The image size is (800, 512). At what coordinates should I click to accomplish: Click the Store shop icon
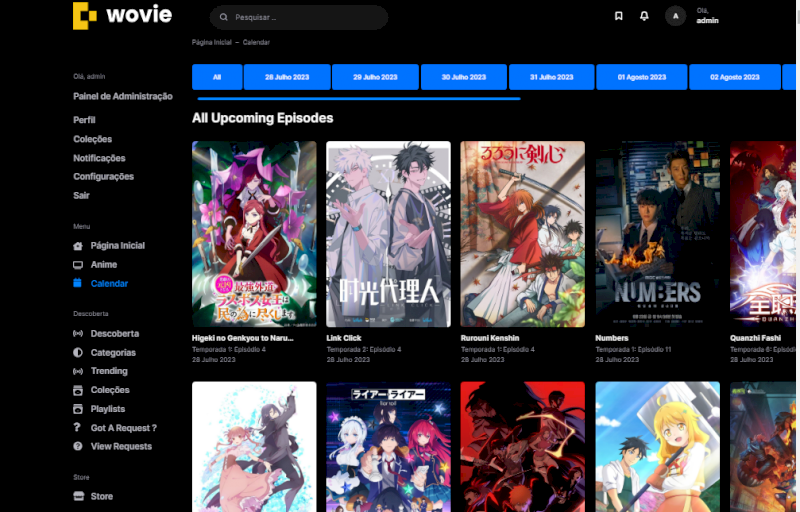pos(78,496)
